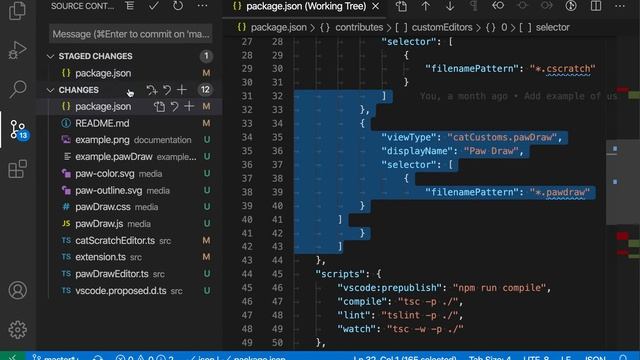Click the commit message input field
Image resolution: width=640 pixels, height=360 pixels.
click(x=131, y=34)
